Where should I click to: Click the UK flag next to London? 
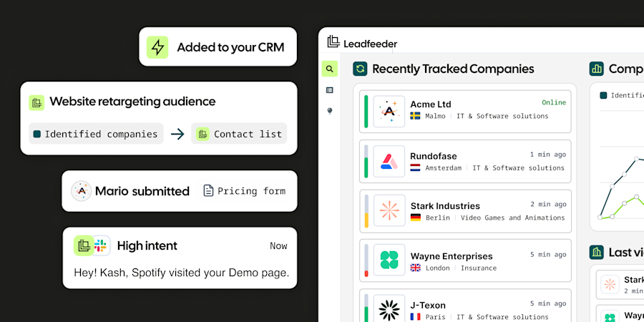pos(416,268)
